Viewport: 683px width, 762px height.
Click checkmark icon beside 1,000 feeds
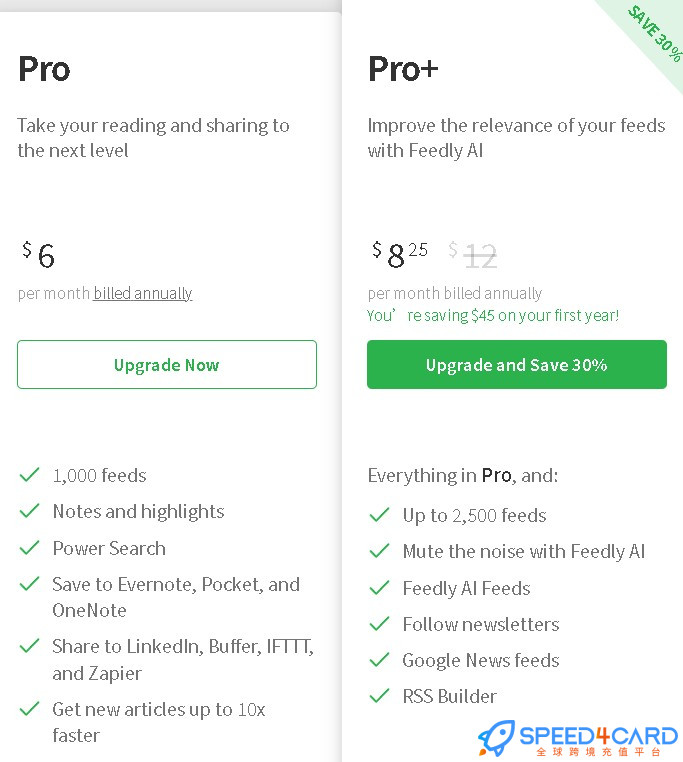point(29,474)
